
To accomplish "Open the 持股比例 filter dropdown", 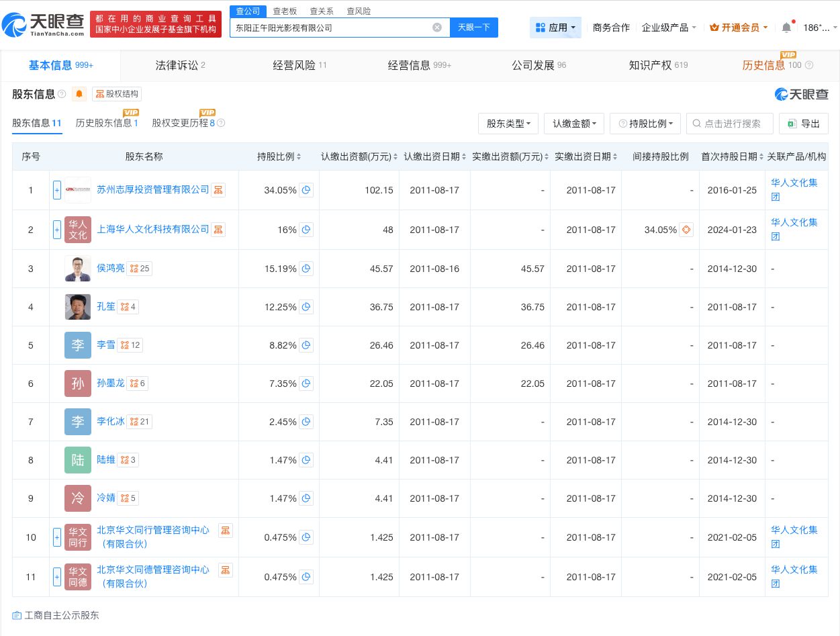I will coord(645,124).
